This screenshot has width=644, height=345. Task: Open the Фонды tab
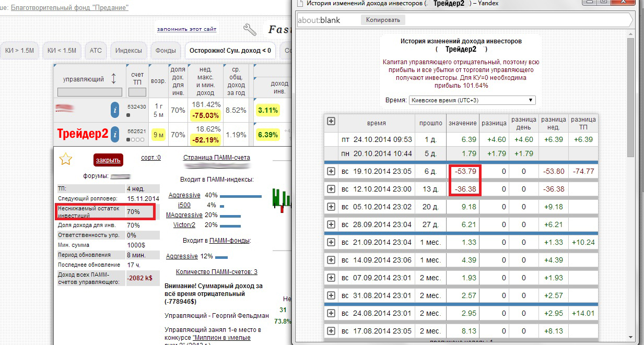[166, 51]
